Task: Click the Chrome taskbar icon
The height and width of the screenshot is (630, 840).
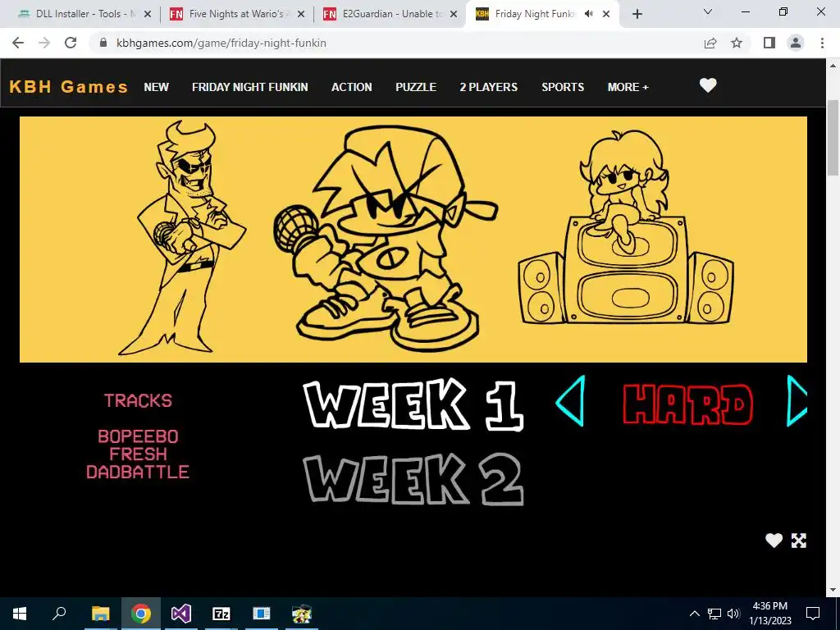Action: click(x=141, y=614)
